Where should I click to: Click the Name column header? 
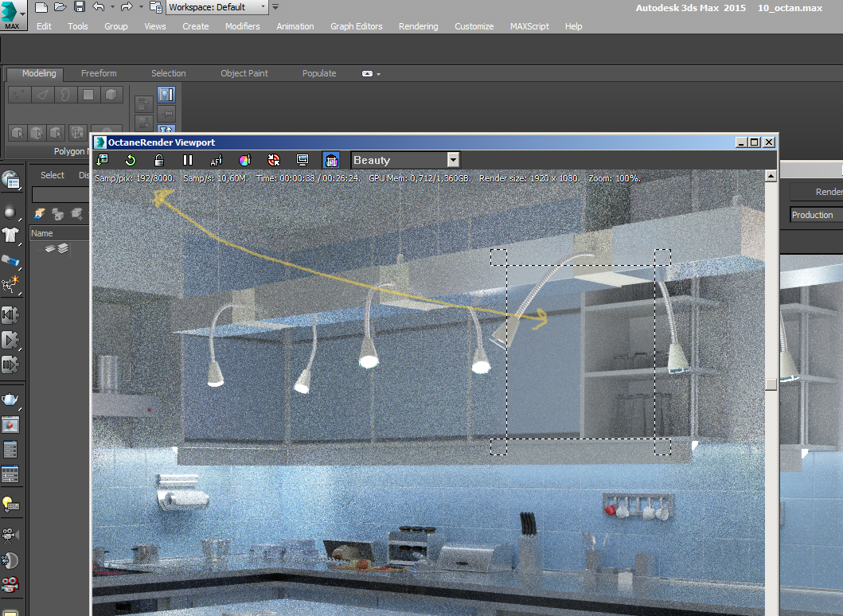pos(59,233)
